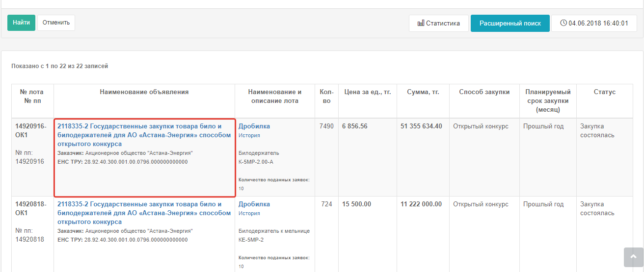This screenshot has height=272, width=644.
Task: Click the Наименование объявления column header
Action: [144, 92]
